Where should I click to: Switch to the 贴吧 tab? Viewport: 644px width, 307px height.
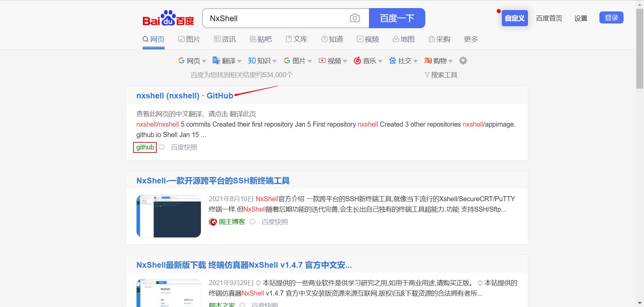pyautogui.click(x=261, y=39)
